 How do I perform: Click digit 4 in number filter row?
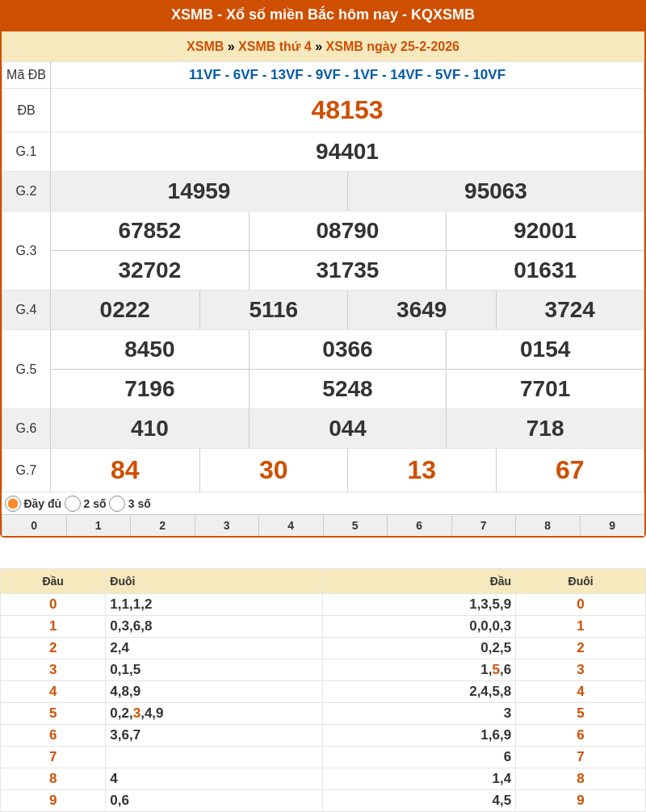tap(291, 525)
